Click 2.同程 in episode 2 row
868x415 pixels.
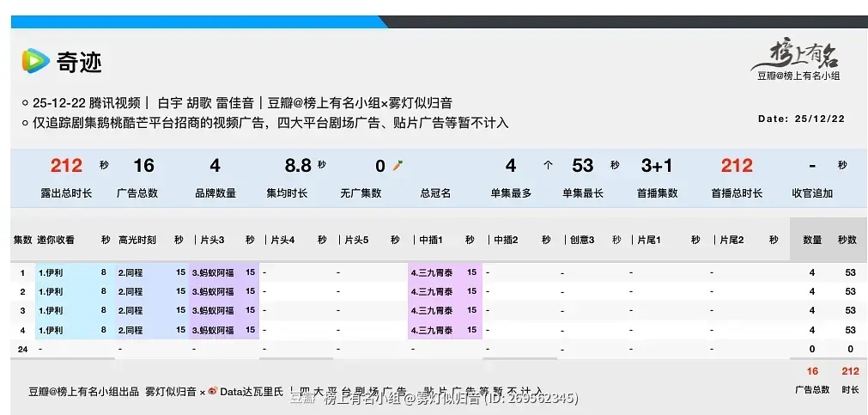pyautogui.click(x=131, y=291)
